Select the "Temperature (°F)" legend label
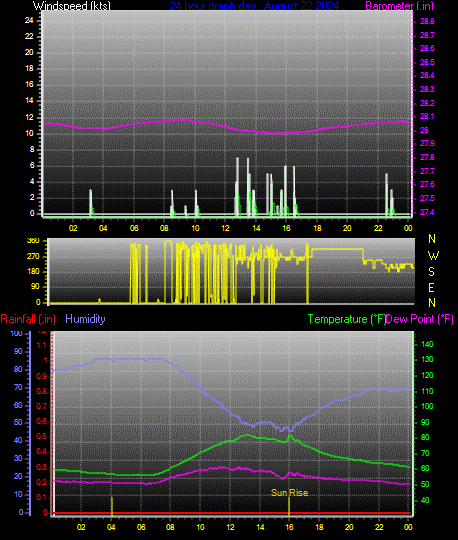 (x=347, y=319)
